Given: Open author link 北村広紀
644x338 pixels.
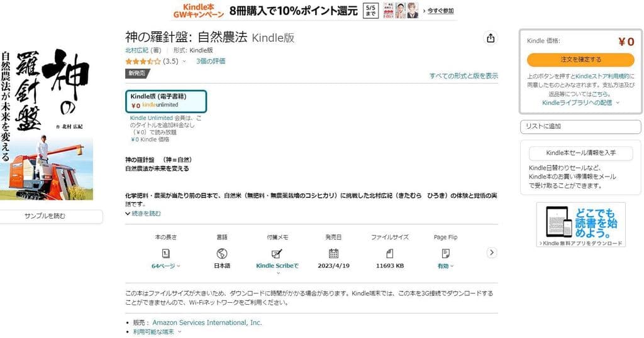Looking at the screenshot, I should click(136, 50).
